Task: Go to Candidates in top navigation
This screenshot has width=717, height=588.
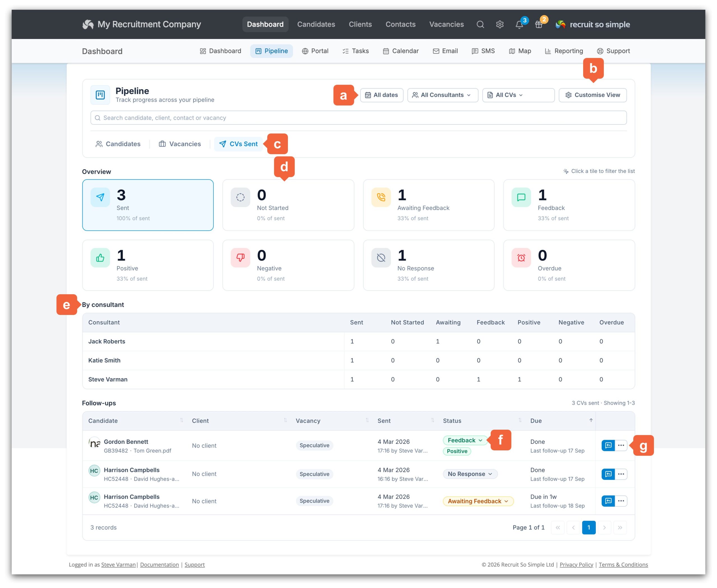Action: pos(316,24)
